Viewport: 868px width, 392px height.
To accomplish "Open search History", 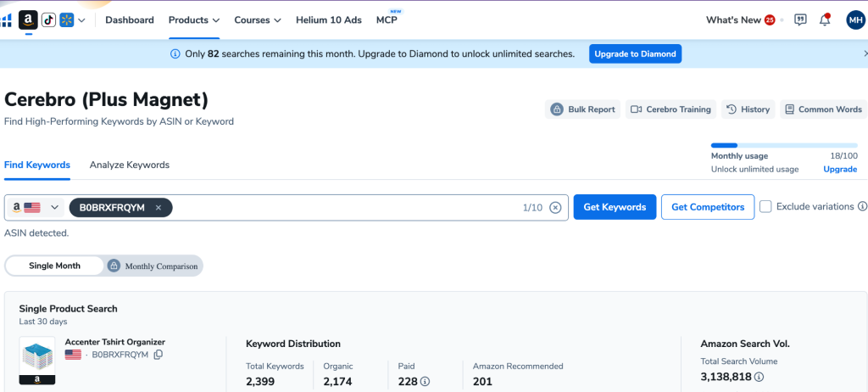I will (x=748, y=109).
